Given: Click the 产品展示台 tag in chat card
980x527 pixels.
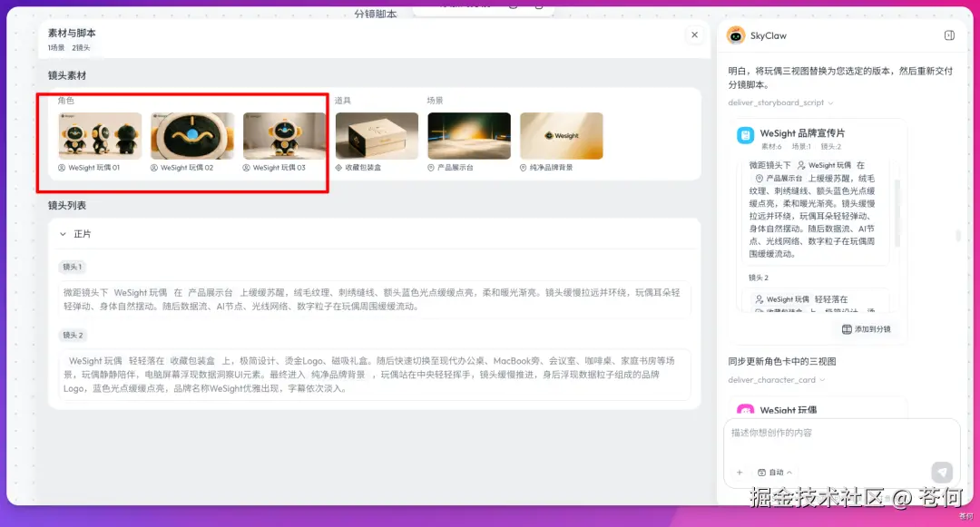Looking at the screenshot, I should tap(779, 179).
